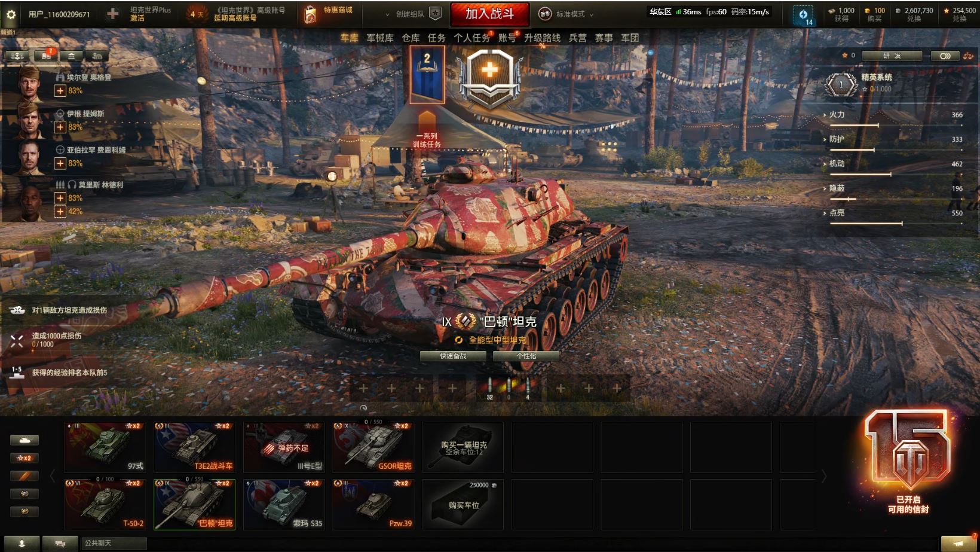Open the 升级路线 tech tree tab

pyautogui.click(x=542, y=38)
